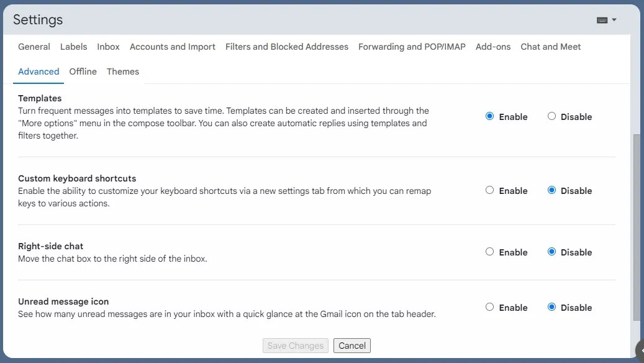This screenshot has width=644, height=363.
Task: Enable the Templates option
Action: 490,116
